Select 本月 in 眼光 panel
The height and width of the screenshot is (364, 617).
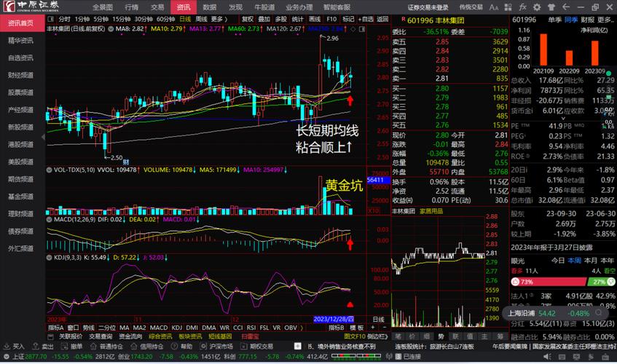(x=591, y=260)
